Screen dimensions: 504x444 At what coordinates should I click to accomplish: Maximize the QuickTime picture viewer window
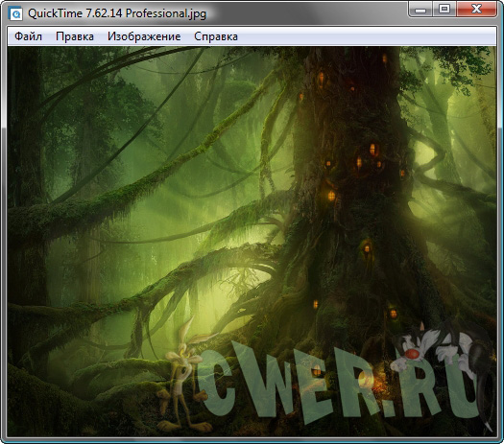(444, 9)
